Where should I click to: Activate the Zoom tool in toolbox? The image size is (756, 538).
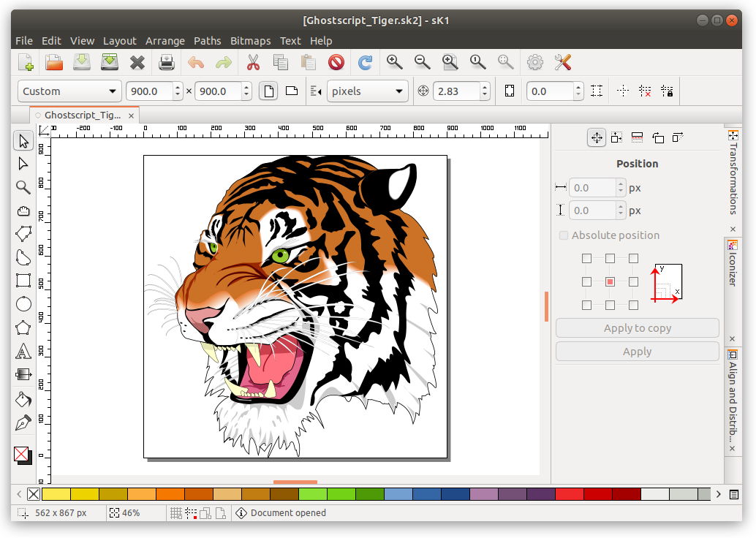tap(23, 187)
